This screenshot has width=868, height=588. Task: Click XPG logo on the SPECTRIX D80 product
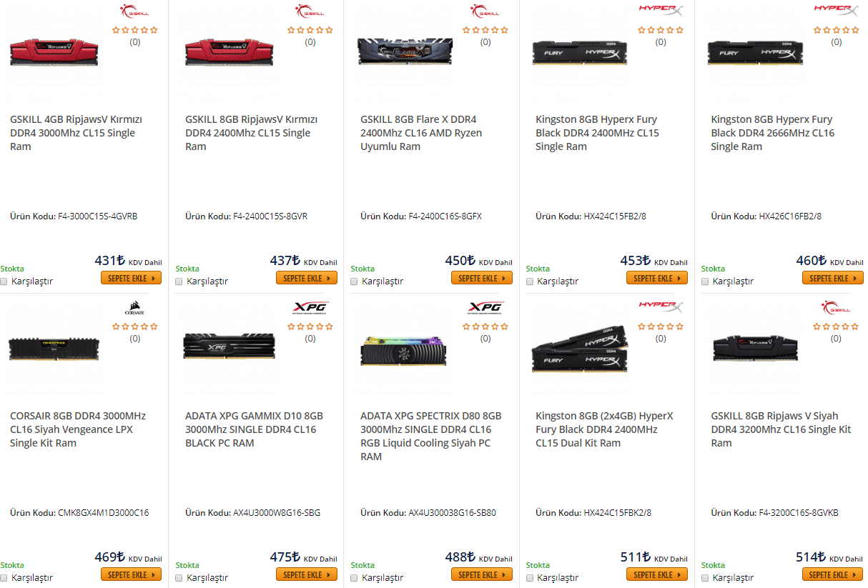(x=485, y=308)
